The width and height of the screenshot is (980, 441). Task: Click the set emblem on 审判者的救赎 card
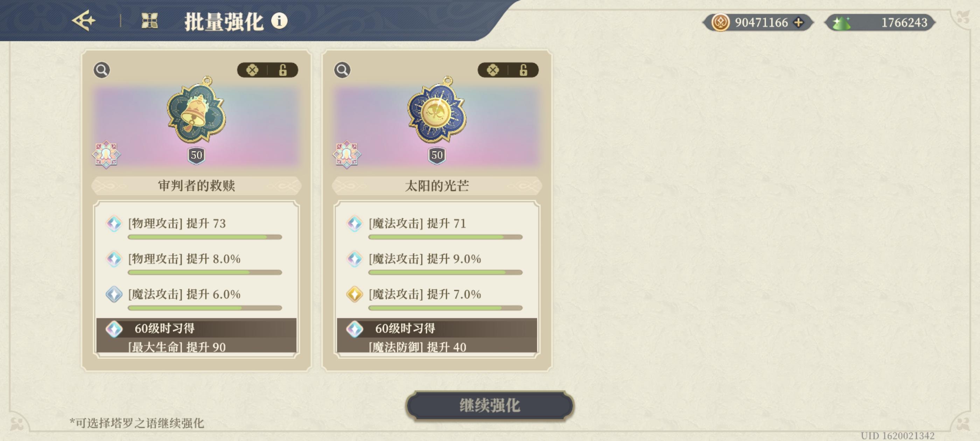[x=106, y=154]
